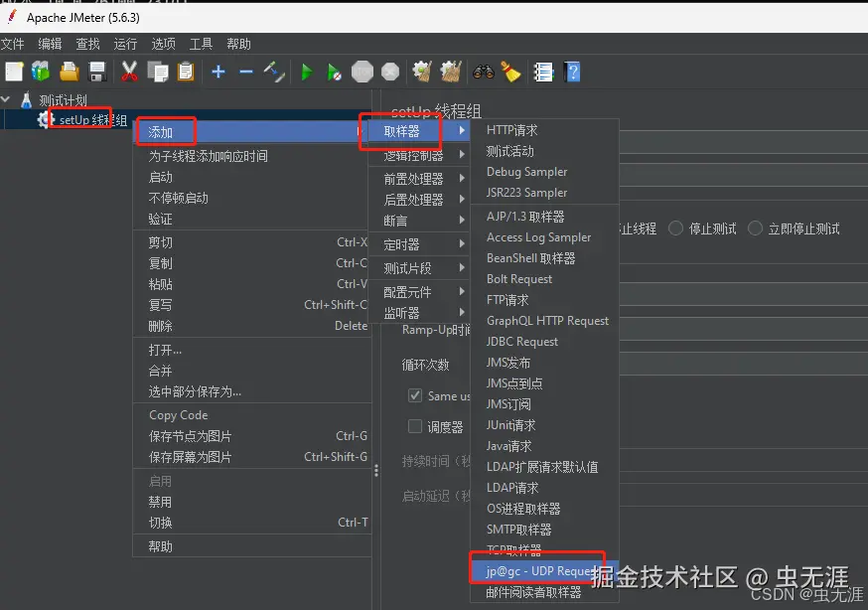Open the 定时器 submenu
Image resolution: width=868 pixels, height=610 pixels.
coord(407,243)
